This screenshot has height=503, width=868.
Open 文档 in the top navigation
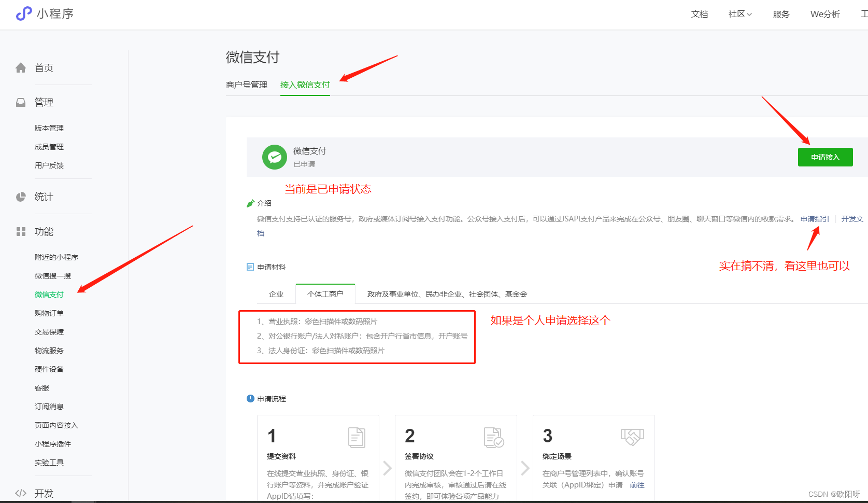700,14
